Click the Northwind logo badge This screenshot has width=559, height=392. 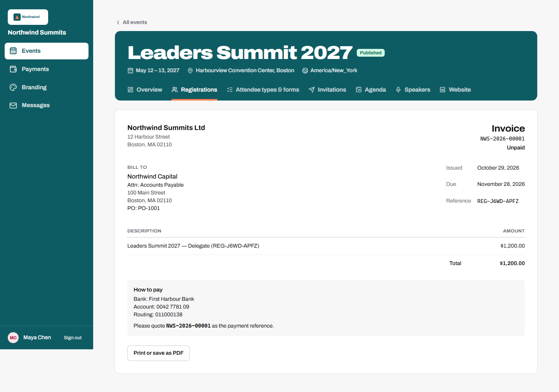[28, 17]
